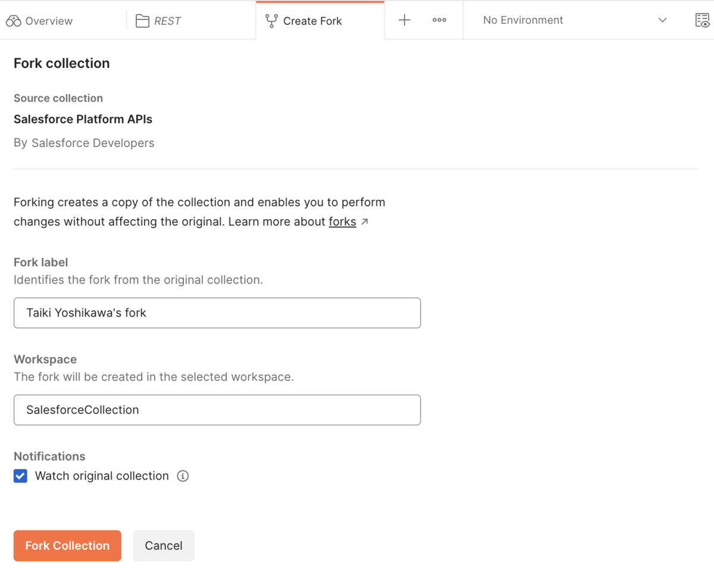This screenshot has height=588, width=714.
Task: Follow the forks learn more link
Action: point(342,222)
